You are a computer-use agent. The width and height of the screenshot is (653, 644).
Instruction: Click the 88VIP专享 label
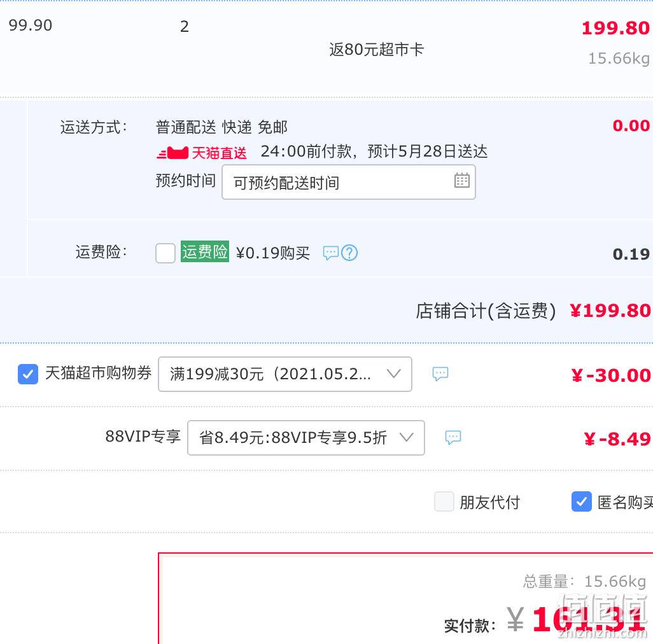coord(143,437)
